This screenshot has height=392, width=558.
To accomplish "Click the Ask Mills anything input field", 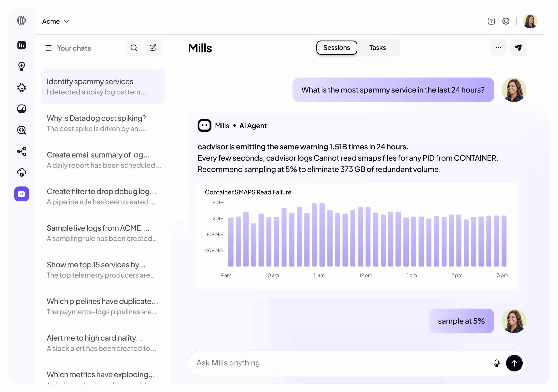I will click(339, 363).
